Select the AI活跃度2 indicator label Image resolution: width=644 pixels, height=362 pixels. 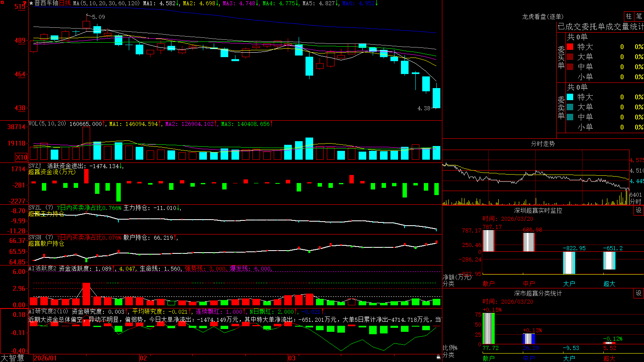pos(43,268)
